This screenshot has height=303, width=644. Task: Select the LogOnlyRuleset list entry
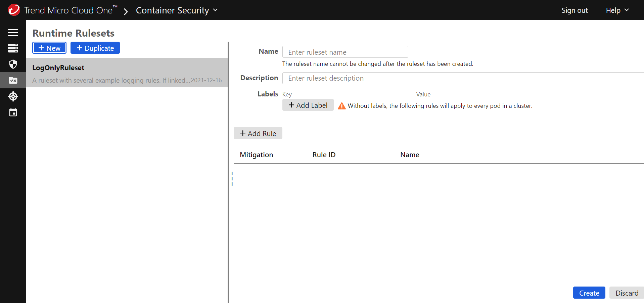click(x=127, y=73)
